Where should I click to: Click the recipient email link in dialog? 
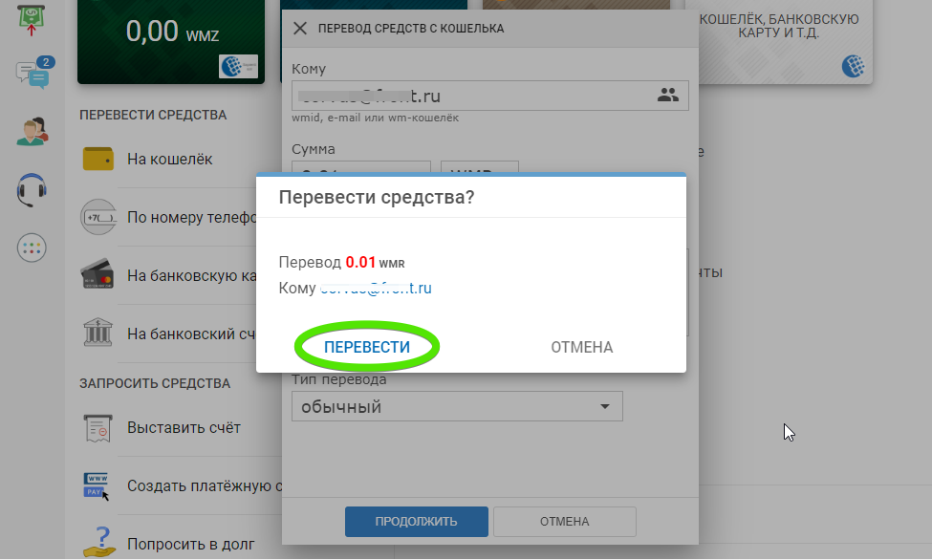point(376,289)
